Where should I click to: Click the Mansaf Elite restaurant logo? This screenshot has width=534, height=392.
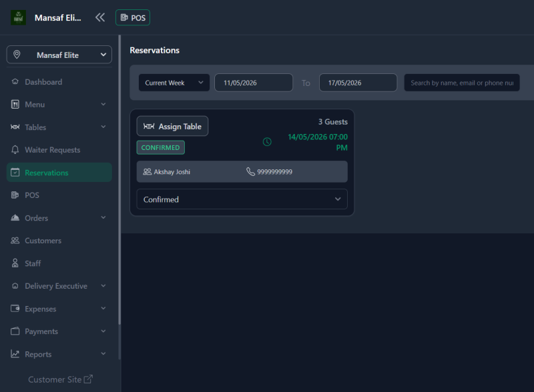19,17
